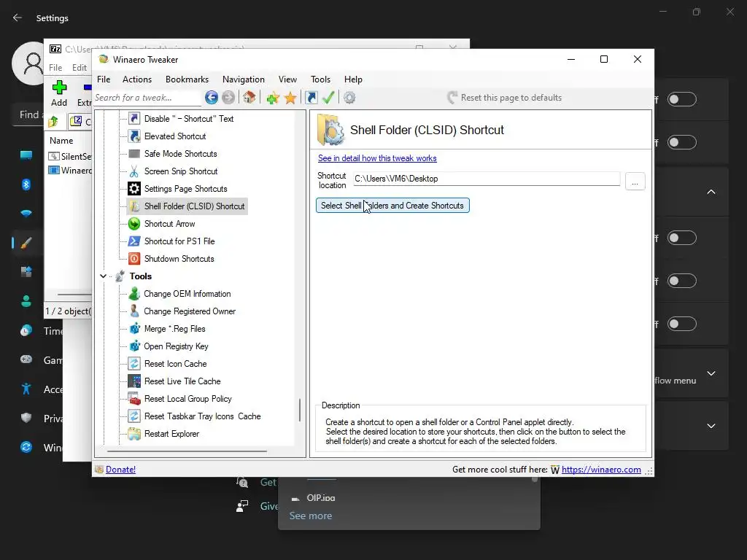Click the Search for a tweak field

[147, 98]
